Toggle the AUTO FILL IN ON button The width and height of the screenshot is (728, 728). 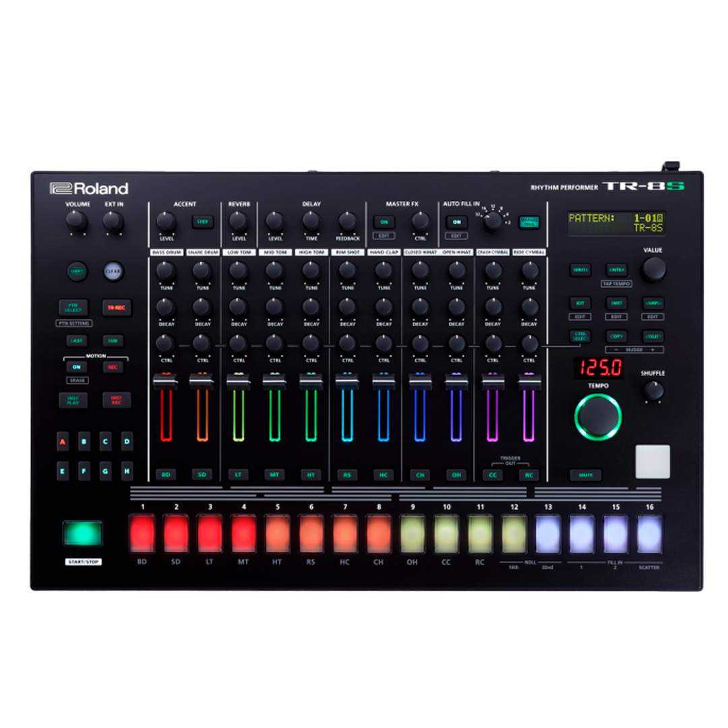[457, 222]
